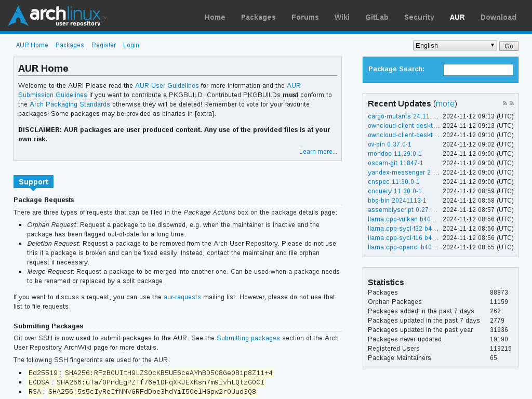Open the llama.cpp-sycl-f32 package
Screen dimensions: 532x399
pyautogui.click(x=403, y=229)
